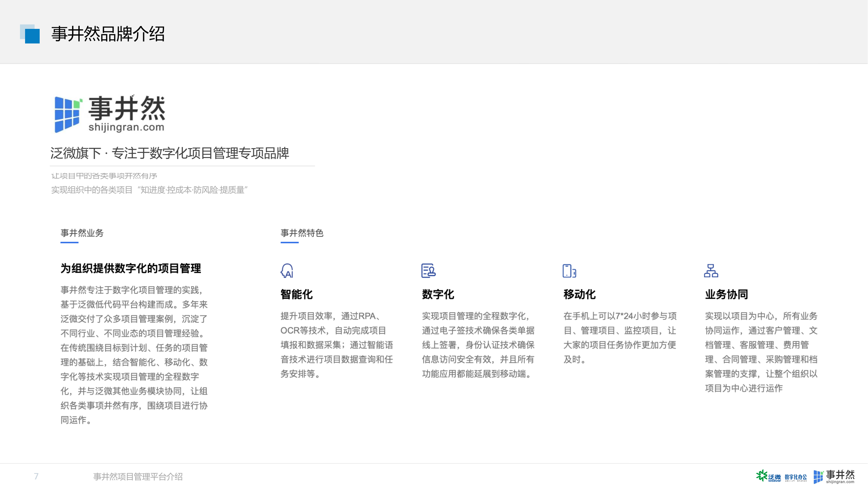Click the paragraph starting 提升项目效率
Viewport: 868px width, 488px height.
pos(337,345)
